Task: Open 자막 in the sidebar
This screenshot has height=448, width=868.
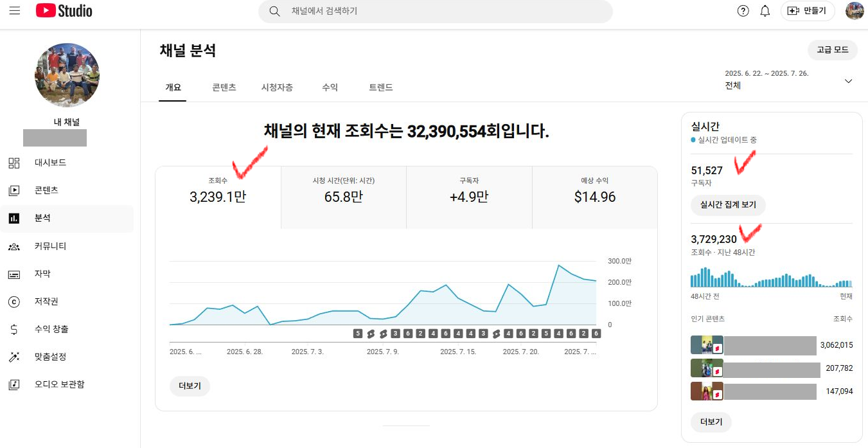Action: tap(42, 274)
